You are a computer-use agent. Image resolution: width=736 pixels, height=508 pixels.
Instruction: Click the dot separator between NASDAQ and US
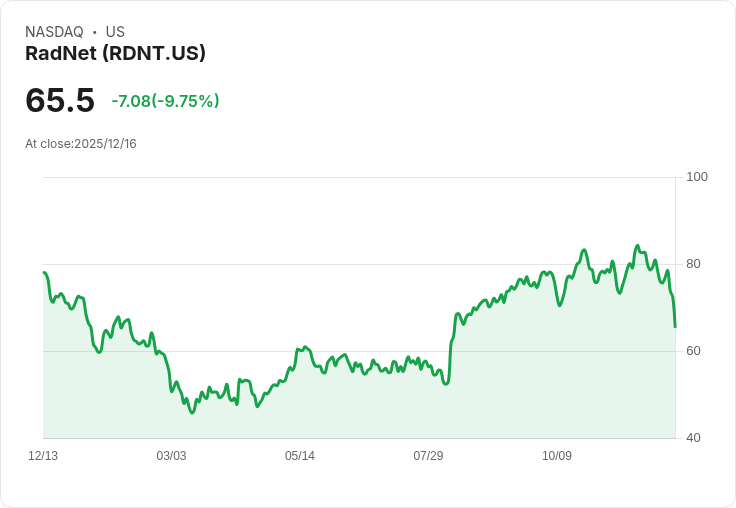click(94, 32)
